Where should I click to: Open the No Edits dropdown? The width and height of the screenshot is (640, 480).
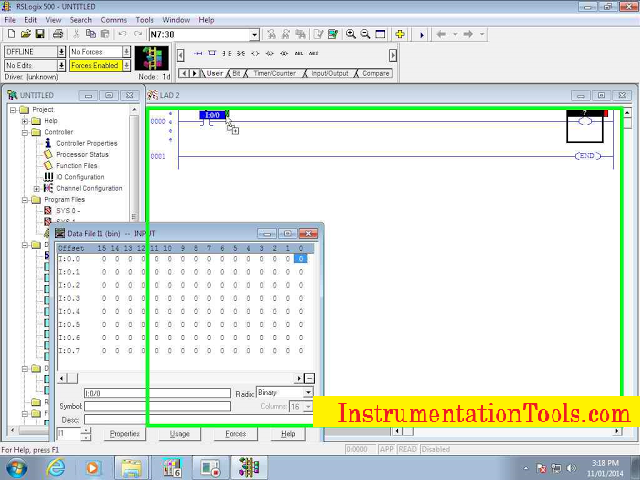click(61, 65)
